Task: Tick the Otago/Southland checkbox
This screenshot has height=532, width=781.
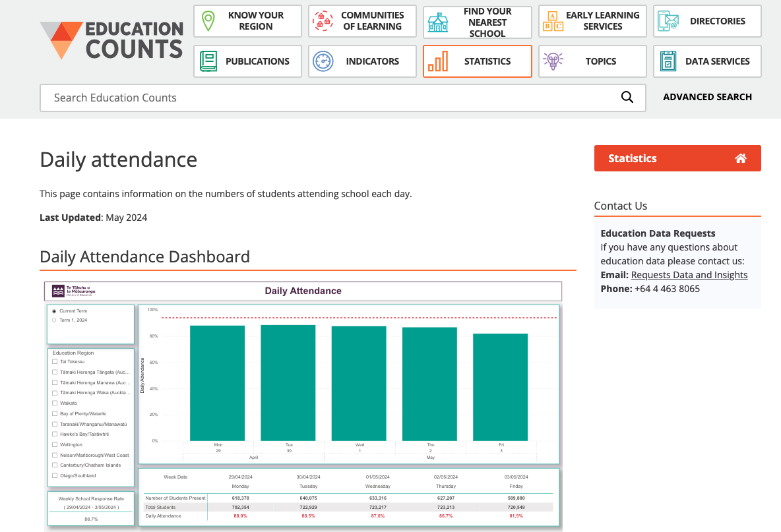Action: pyautogui.click(x=54, y=475)
